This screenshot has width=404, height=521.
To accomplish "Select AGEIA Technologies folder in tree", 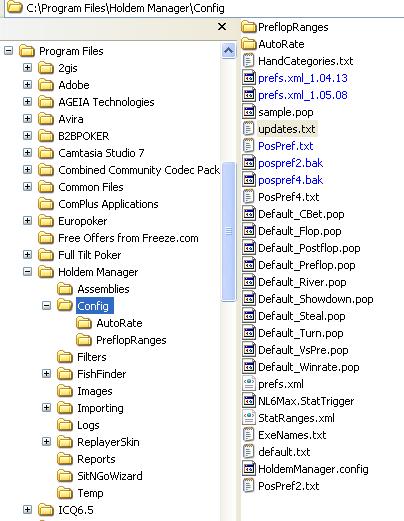I will tap(106, 102).
